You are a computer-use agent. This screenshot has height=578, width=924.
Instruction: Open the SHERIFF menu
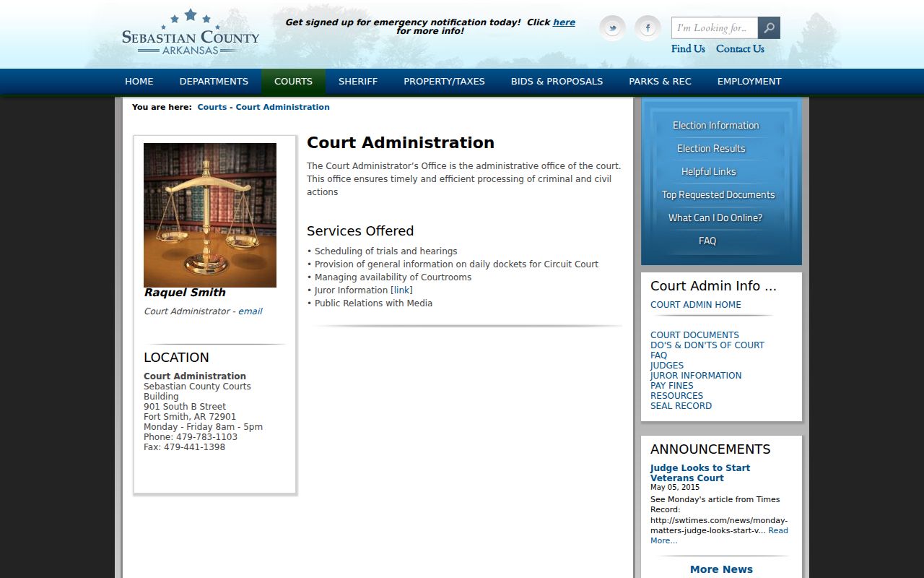click(x=358, y=82)
